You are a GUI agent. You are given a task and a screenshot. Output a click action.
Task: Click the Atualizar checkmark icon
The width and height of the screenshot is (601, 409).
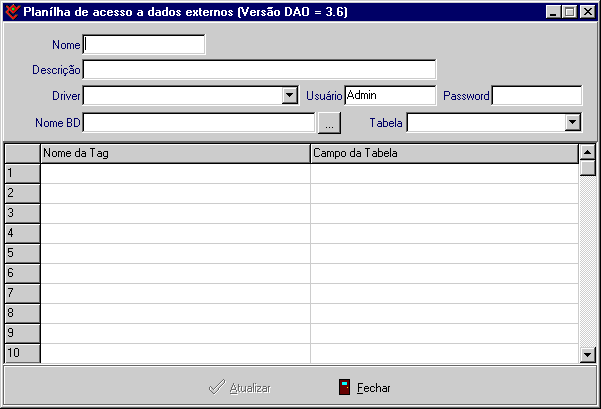(216, 387)
